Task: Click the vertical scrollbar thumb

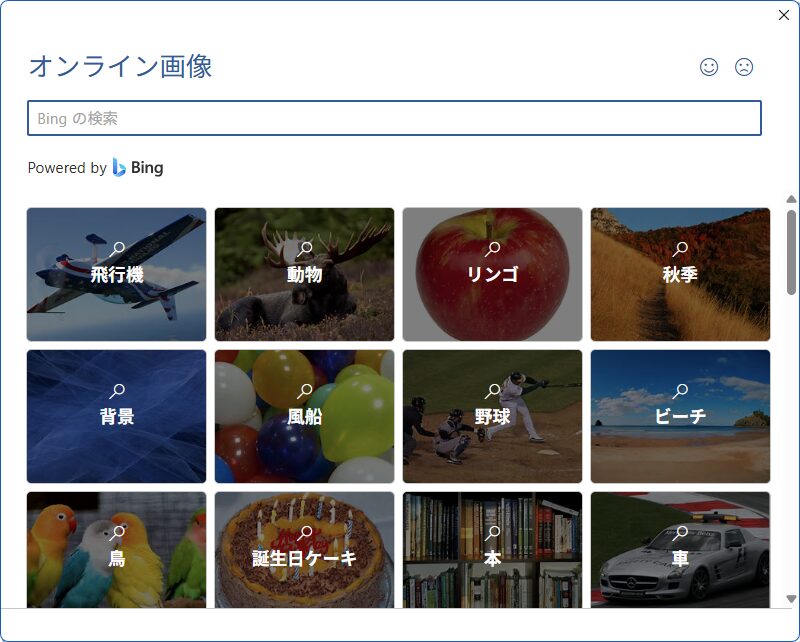Action: click(x=791, y=252)
